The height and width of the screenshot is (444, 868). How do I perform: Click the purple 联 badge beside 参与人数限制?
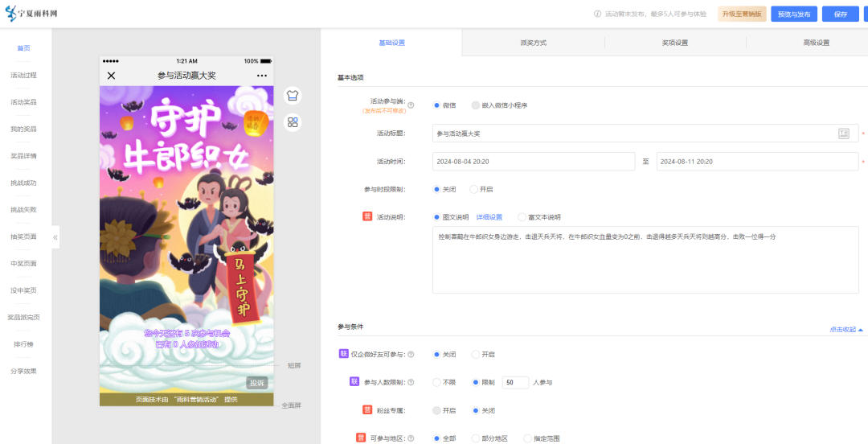[x=354, y=381]
